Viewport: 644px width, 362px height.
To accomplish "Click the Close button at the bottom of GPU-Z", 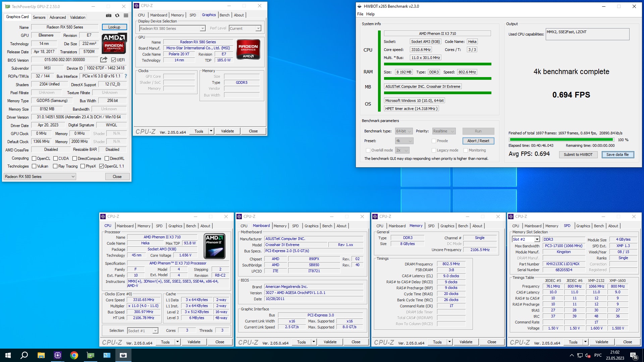I will 117,177.
